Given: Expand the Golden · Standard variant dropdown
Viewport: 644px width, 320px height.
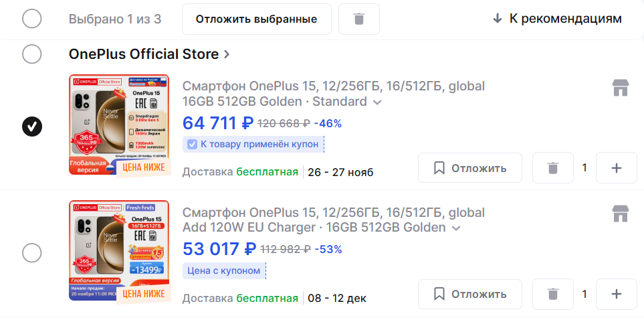Looking at the screenshot, I should coord(377,102).
